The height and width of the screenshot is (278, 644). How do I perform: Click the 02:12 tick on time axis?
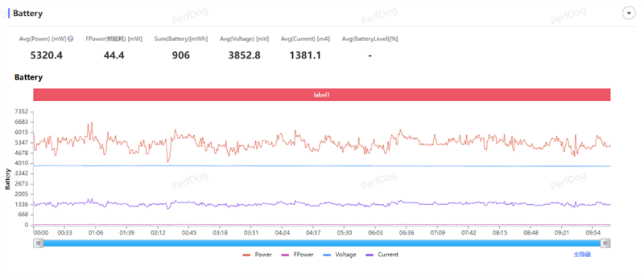coord(157,233)
